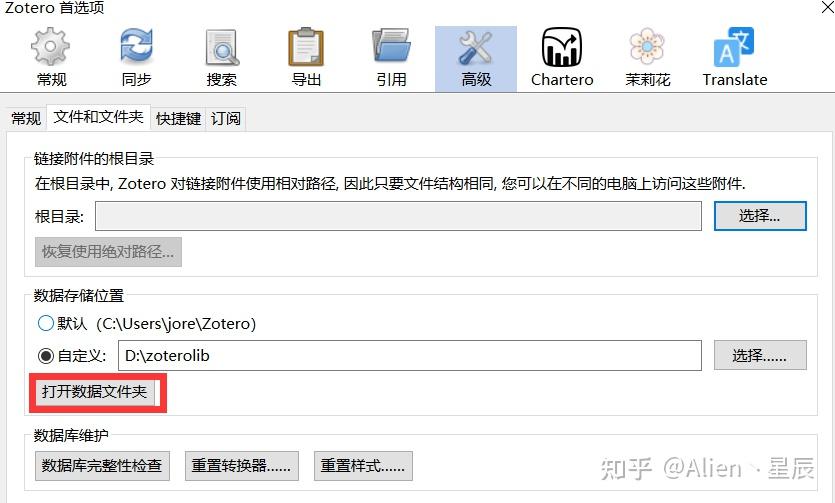Switch to the 常规 sub-tab
The image size is (835, 503).
26,118
